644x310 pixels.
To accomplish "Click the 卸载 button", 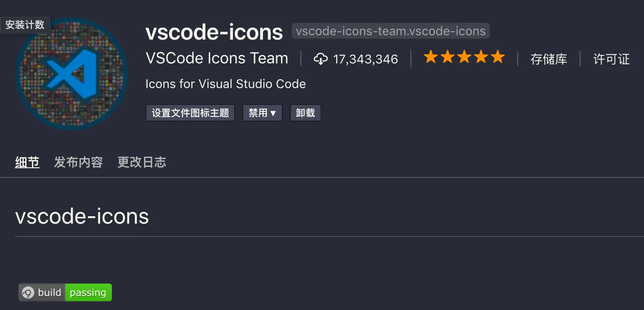I will pos(305,113).
